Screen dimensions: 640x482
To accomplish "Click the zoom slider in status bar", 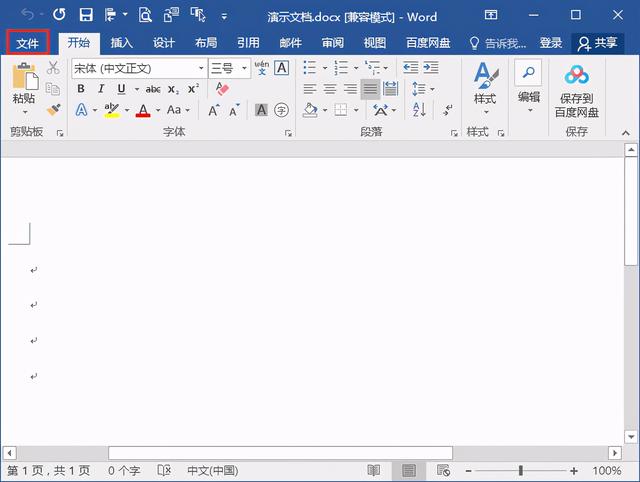I will coord(520,471).
